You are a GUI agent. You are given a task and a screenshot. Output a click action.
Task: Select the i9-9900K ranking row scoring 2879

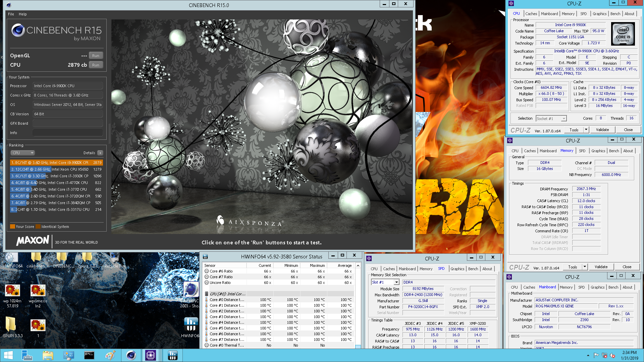(56, 163)
